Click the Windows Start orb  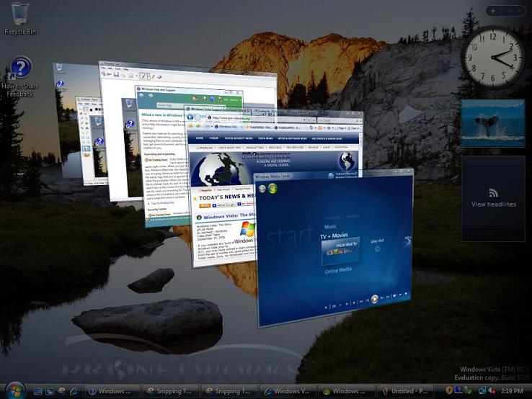point(14,390)
